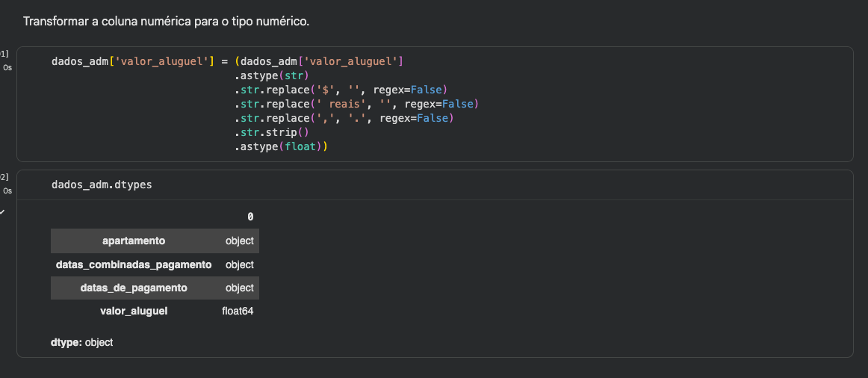Click the datas_combinadas_pagamento row label
868x378 pixels.
[x=134, y=264]
